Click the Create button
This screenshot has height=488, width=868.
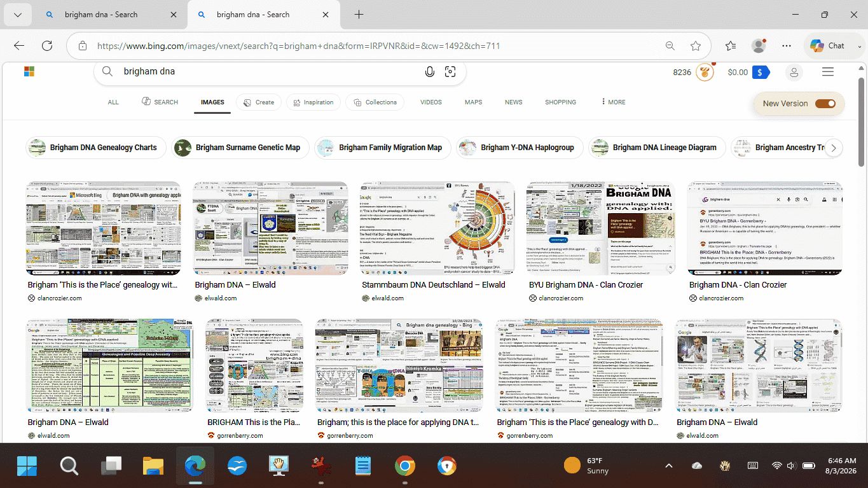tap(258, 102)
